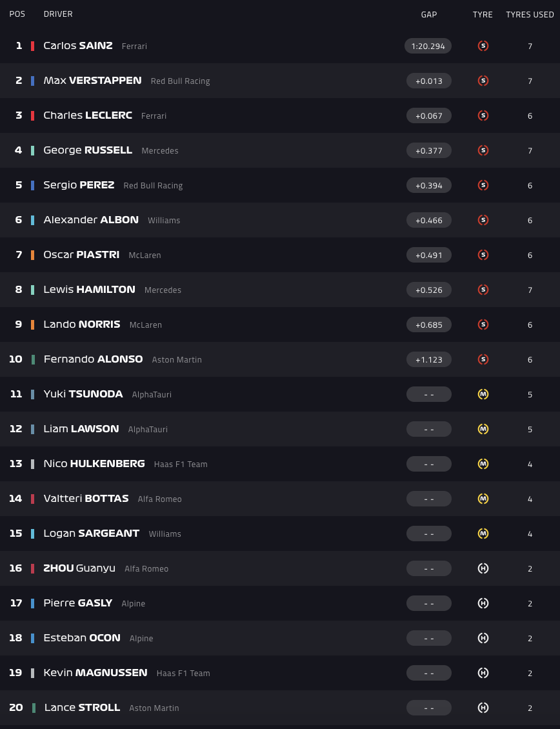Select Alexander Albon's row name
Viewport: 560px width, 729px height.
click(x=91, y=220)
